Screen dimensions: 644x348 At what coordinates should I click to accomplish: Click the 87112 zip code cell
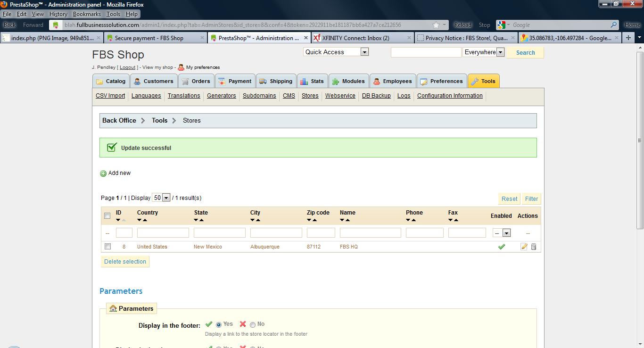314,247
